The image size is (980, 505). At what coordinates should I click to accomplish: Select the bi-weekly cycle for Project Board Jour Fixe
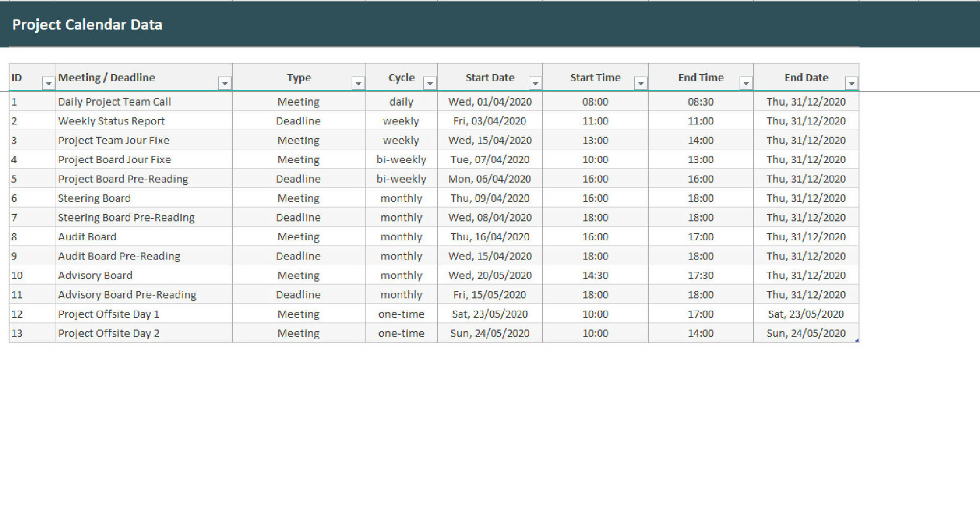click(401, 159)
